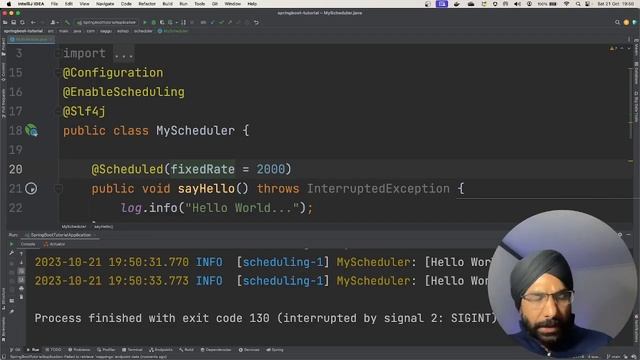Open the TODO tool window
The width and height of the screenshot is (640, 360).
(x=53, y=350)
